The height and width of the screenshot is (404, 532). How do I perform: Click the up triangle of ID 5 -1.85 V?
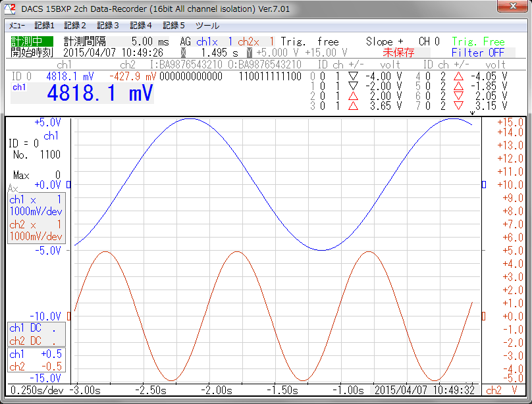click(458, 86)
